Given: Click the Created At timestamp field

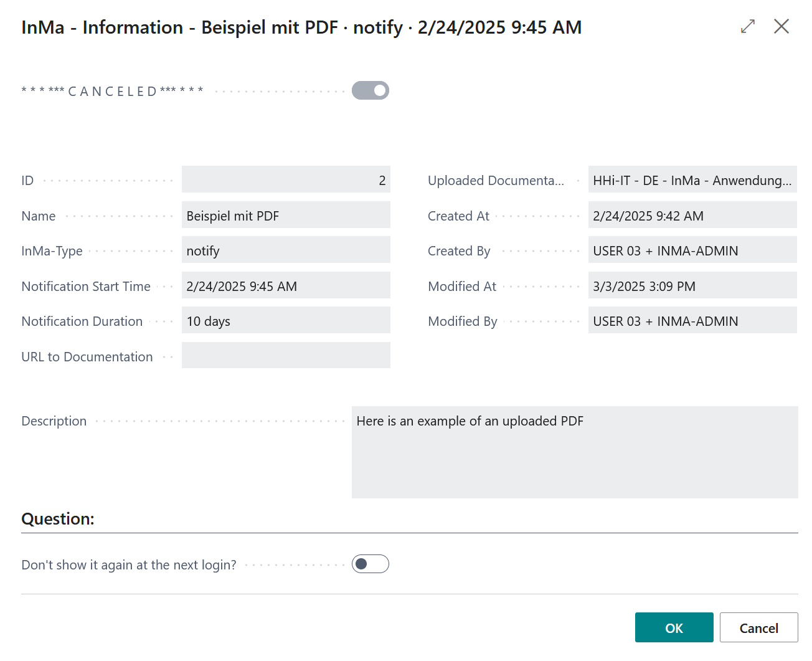Looking at the screenshot, I should (692, 215).
